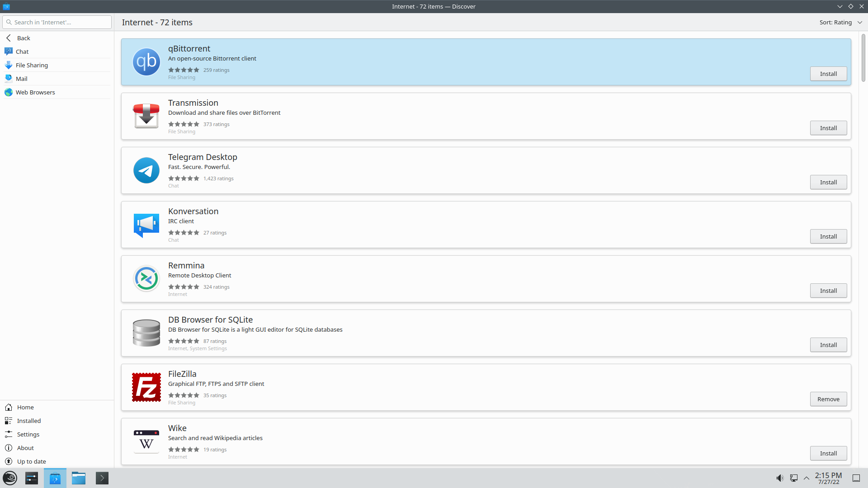868x488 pixels.
Task: Open the Mail category
Action: (57, 79)
